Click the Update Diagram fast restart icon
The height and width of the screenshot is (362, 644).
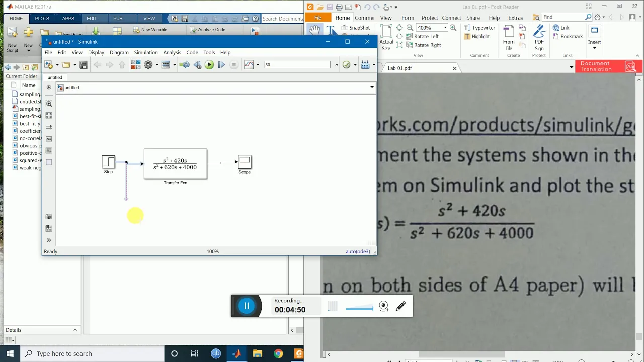tap(185, 65)
